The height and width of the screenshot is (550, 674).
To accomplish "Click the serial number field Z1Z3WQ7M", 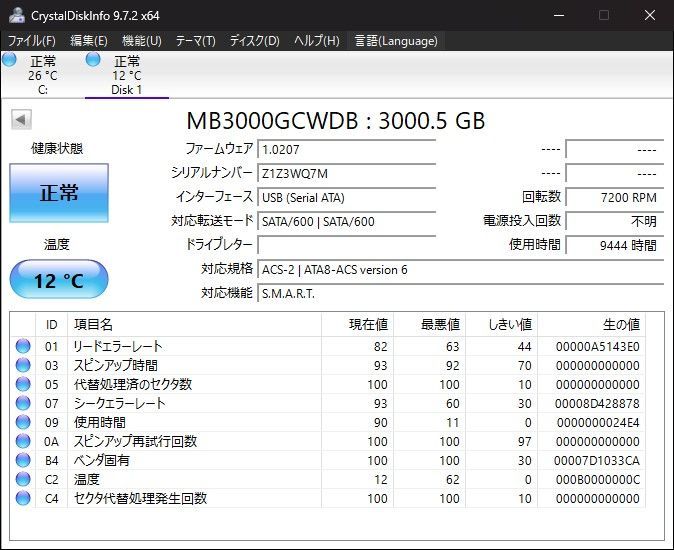I will pos(346,174).
